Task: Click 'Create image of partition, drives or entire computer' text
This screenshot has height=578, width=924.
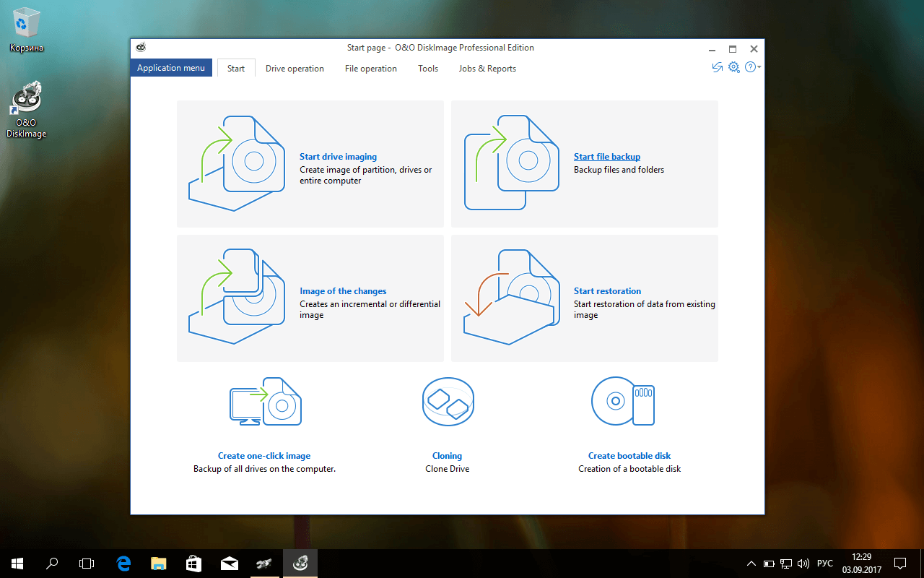Action: coord(366,176)
